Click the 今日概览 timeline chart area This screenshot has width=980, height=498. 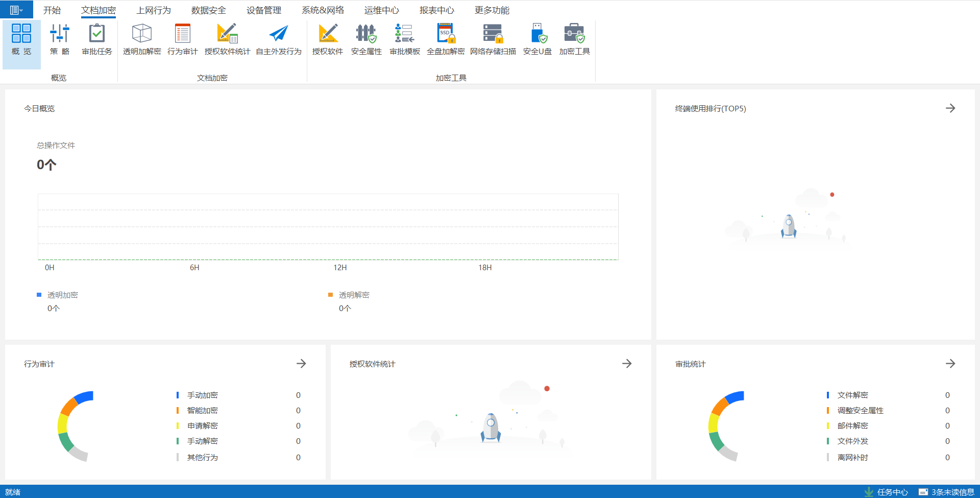[x=328, y=227]
